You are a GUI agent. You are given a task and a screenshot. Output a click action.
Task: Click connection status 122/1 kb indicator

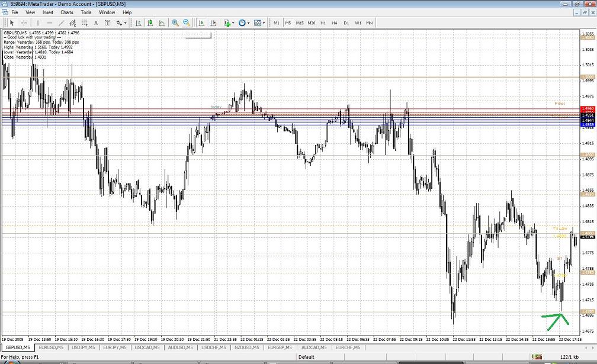click(569, 357)
